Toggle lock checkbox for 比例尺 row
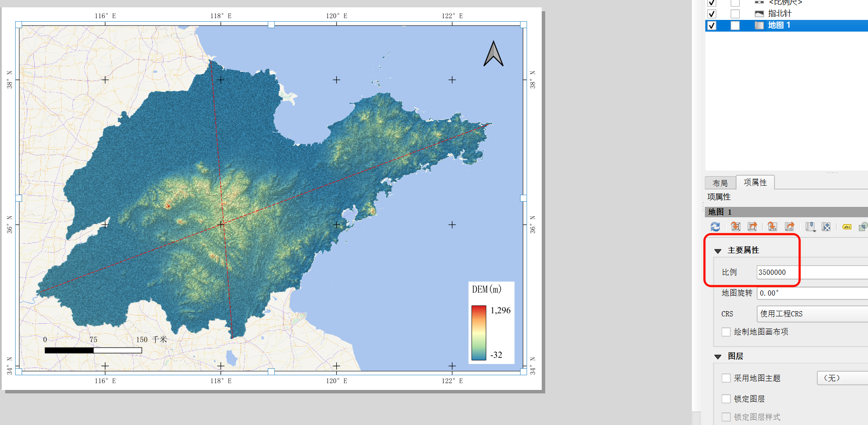 point(735,3)
